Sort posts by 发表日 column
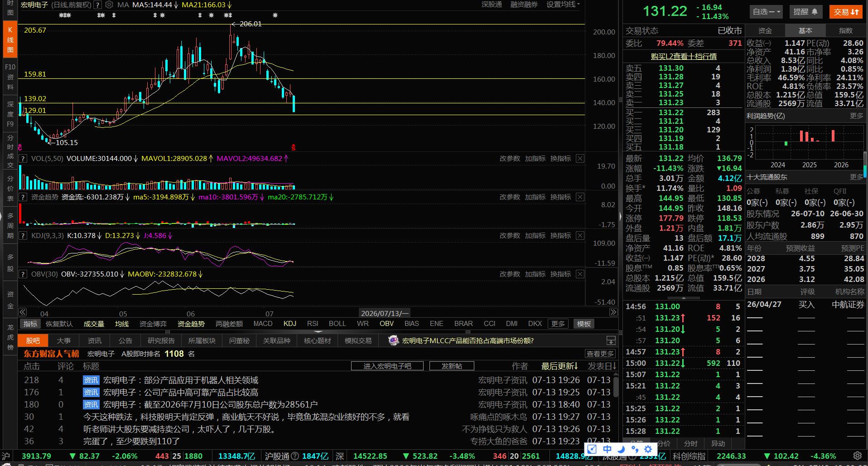868x466 pixels. [x=602, y=366]
